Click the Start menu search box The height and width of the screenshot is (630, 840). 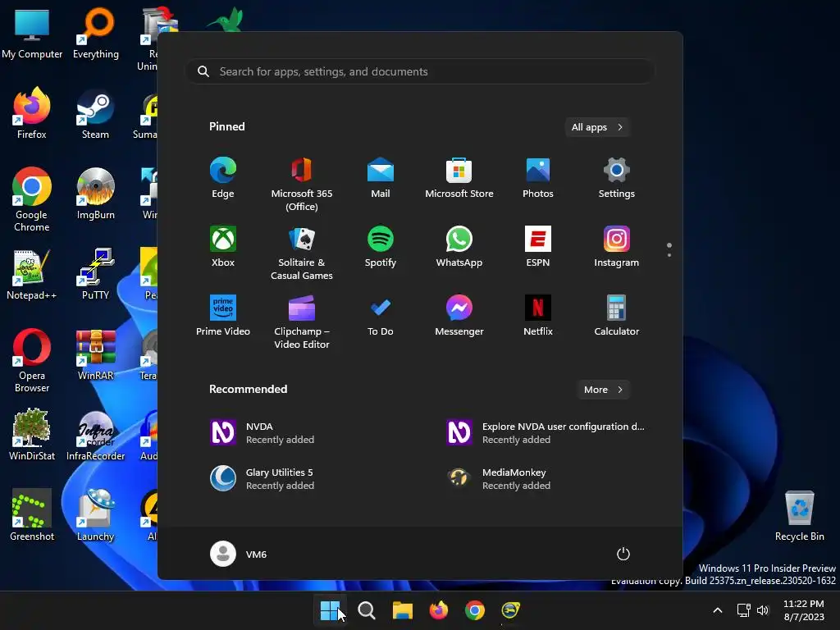[x=420, y=72]
